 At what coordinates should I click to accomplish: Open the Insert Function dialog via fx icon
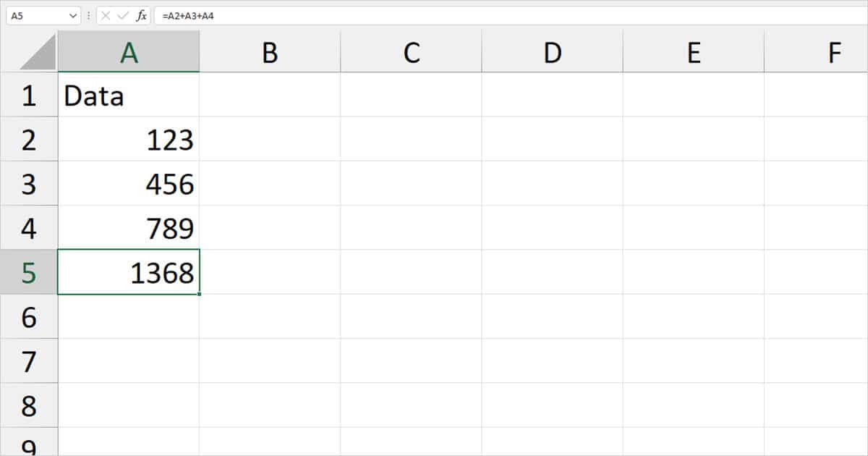tap(142, 13)
